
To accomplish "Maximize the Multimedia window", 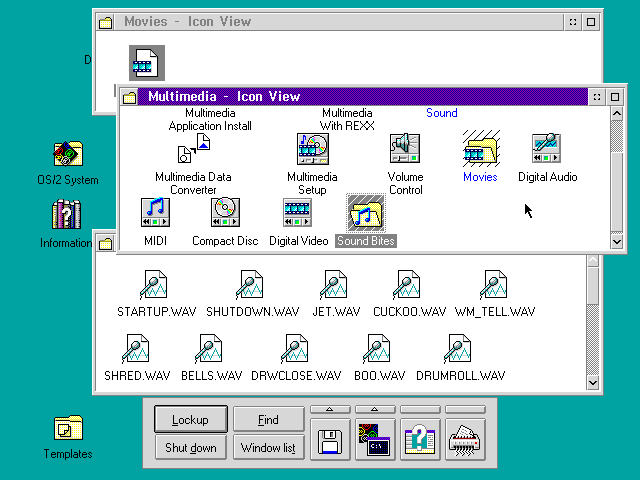I will pos(615,97).
